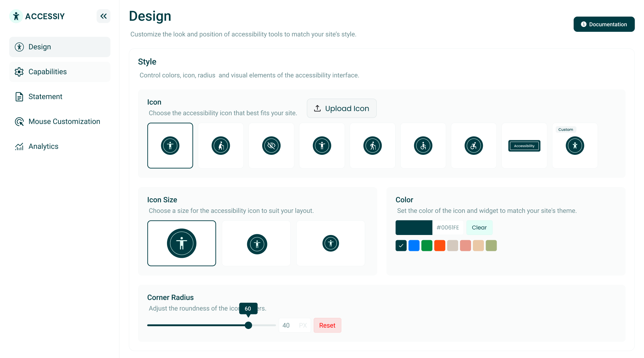644x358 pixels.
Task: Click the #0061FE hex color input field
Action: 448,227
